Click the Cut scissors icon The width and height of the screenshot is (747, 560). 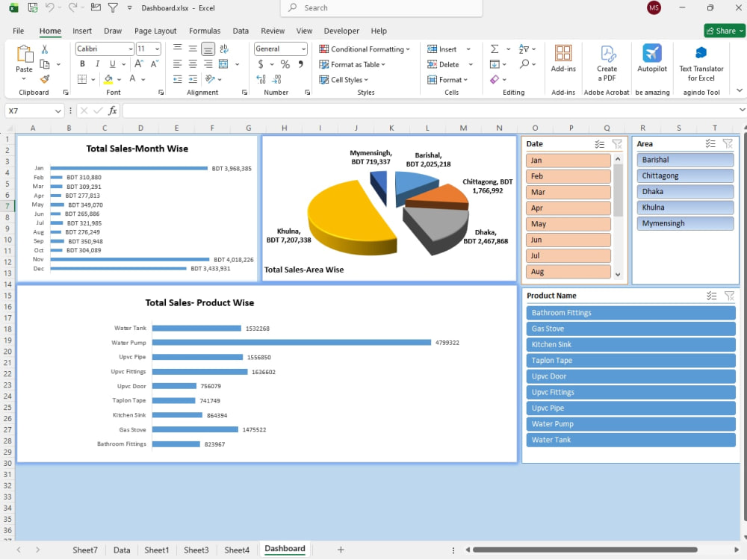click(x=45, y=49)
